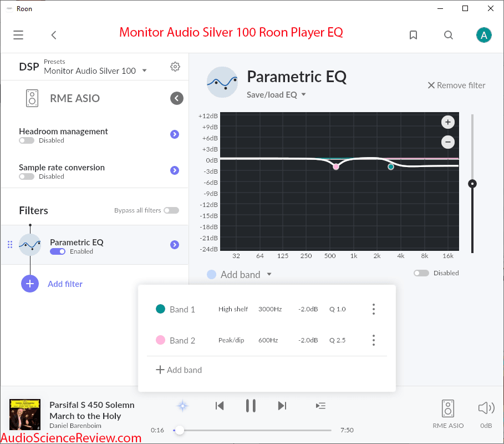
Task: Click Band 2 frequency 600Hz
Action: click(268, 340)
